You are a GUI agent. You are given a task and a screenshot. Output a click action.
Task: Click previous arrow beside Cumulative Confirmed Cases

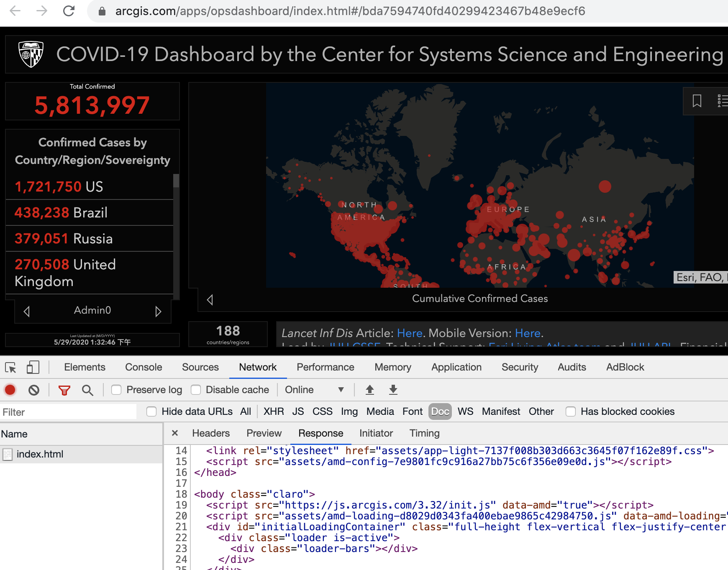[x=210, y=299]
